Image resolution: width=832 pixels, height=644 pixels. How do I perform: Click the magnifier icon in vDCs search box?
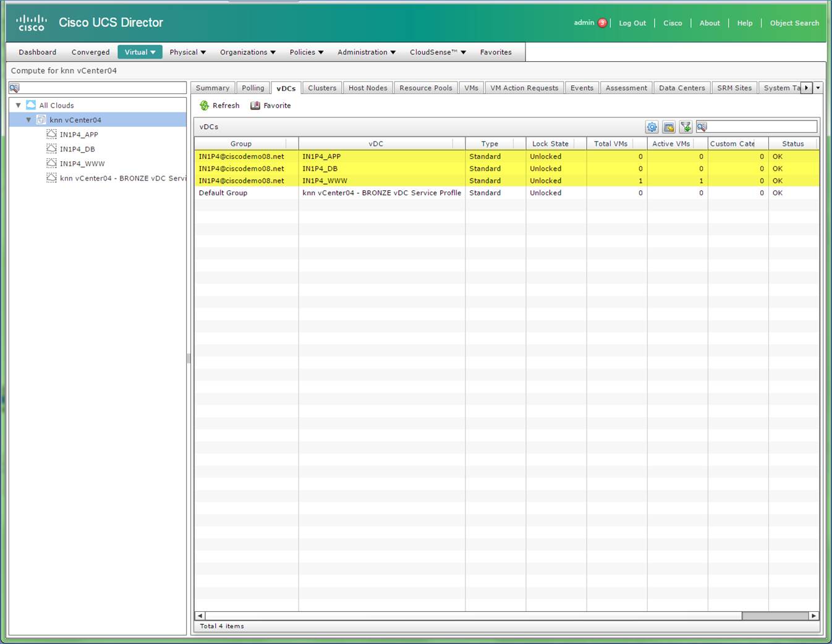coord(702,127)
